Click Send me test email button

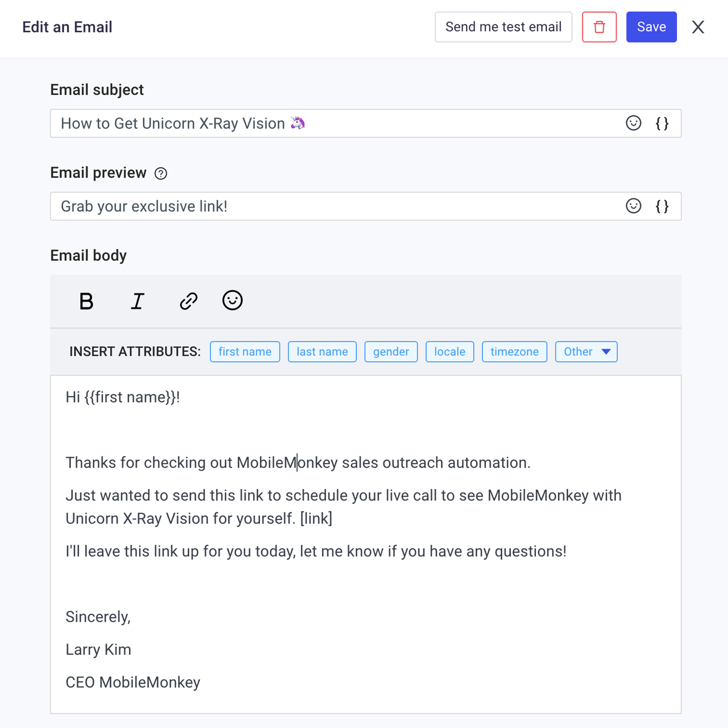(503, 27)
